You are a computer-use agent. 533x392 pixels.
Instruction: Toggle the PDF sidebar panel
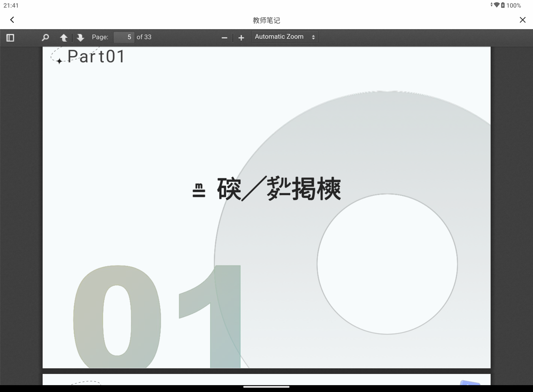point(10,38)
